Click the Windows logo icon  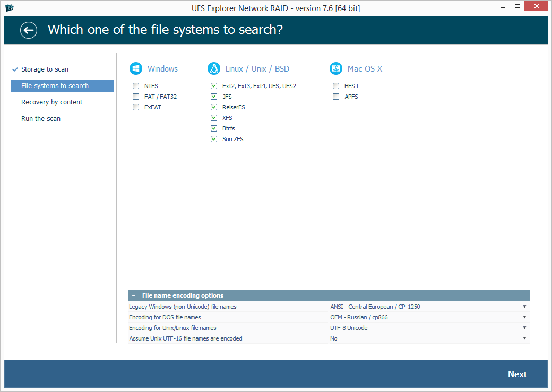click(x=136, y=68)
